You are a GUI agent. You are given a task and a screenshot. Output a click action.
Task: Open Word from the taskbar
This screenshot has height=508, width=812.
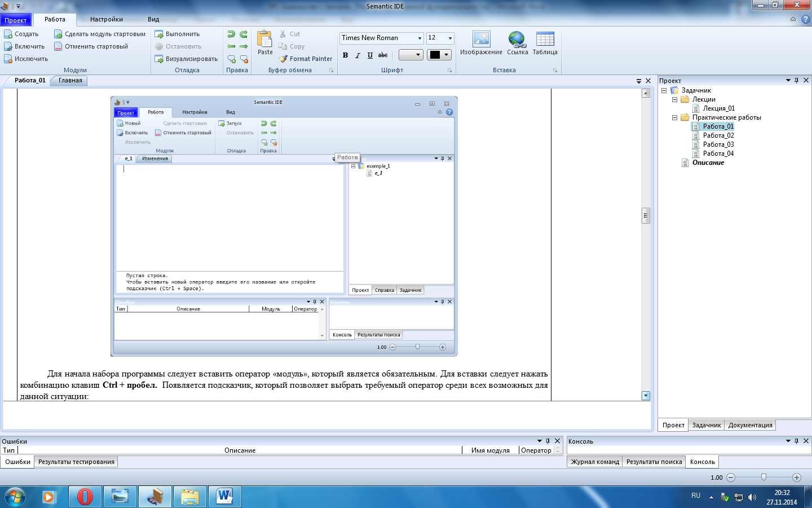[224, 497]
